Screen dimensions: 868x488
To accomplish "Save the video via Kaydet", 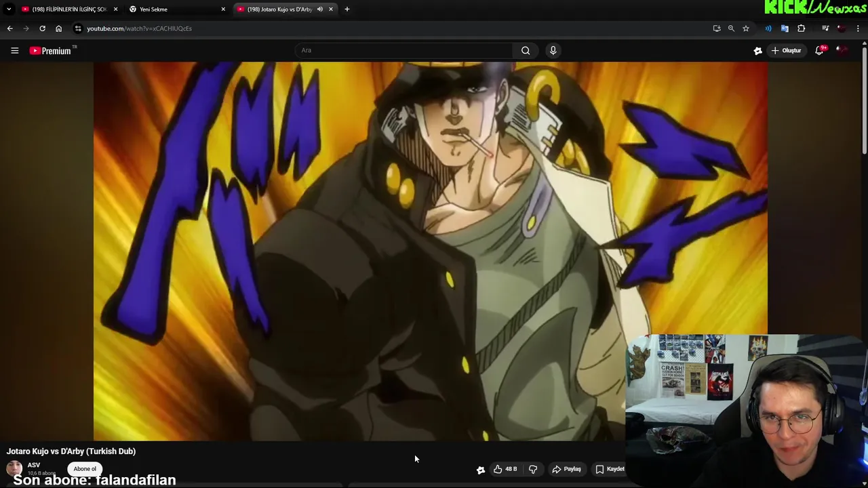I will click(x=610, y=469).
